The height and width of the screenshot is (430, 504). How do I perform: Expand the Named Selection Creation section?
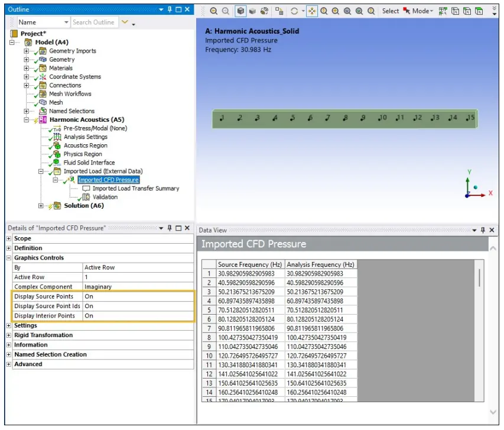click(9, 354)
